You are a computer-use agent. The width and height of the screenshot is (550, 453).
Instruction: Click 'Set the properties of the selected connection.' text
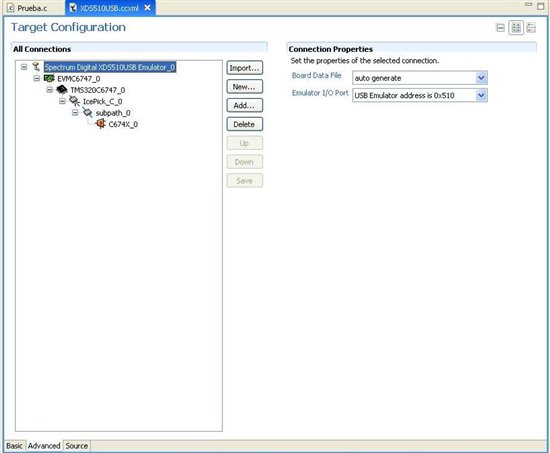click(x=365, y=61)
